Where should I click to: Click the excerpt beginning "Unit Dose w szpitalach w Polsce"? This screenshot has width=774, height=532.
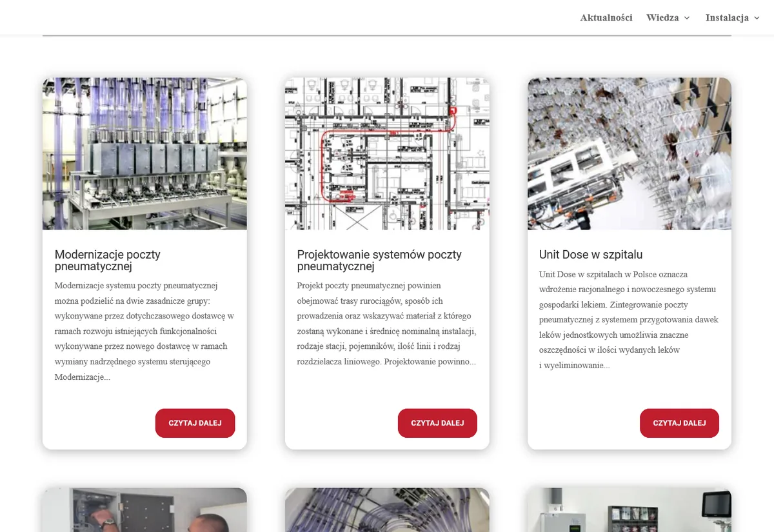coord(629,320)
